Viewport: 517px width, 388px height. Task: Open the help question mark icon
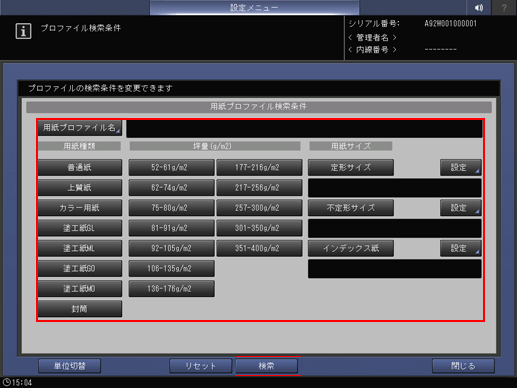click(x=504, y=7)
